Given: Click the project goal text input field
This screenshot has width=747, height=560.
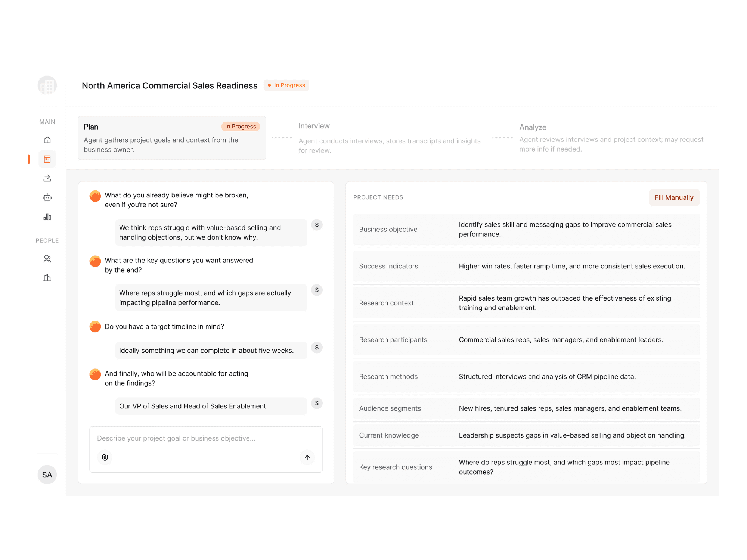Looking at the screenshot, I should (205, 438).
